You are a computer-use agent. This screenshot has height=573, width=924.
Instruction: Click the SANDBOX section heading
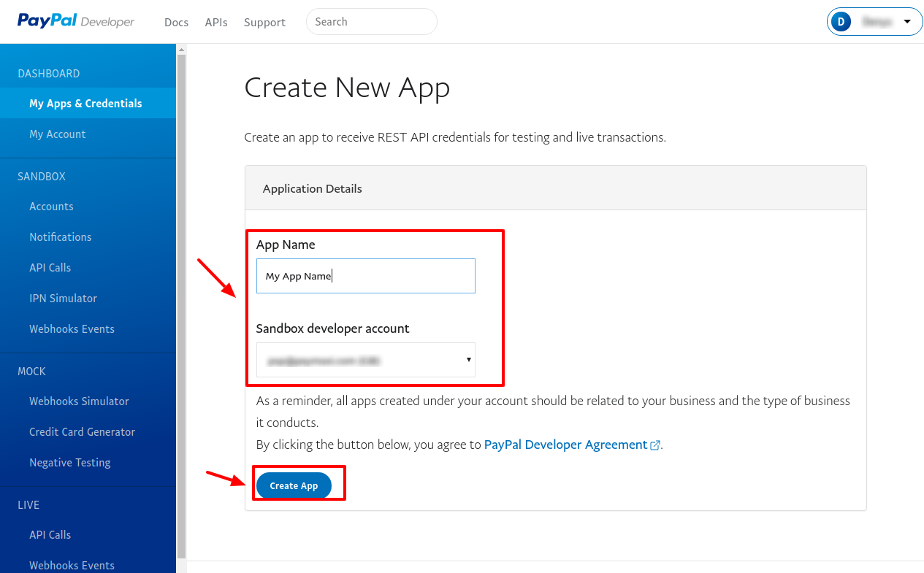(x=42, y=176)
